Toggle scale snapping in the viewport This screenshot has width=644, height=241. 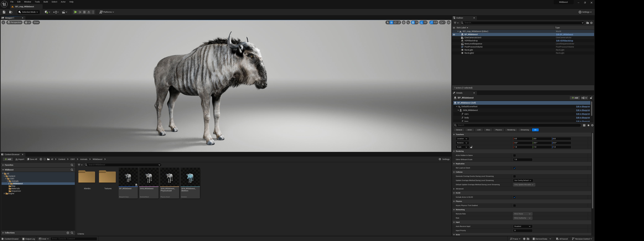coord(431,22)
